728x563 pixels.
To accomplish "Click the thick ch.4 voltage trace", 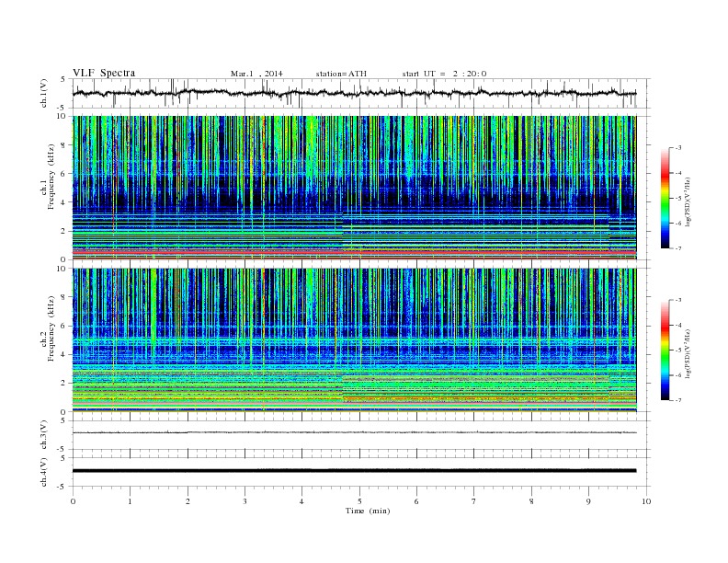I will tap(354, 471).
